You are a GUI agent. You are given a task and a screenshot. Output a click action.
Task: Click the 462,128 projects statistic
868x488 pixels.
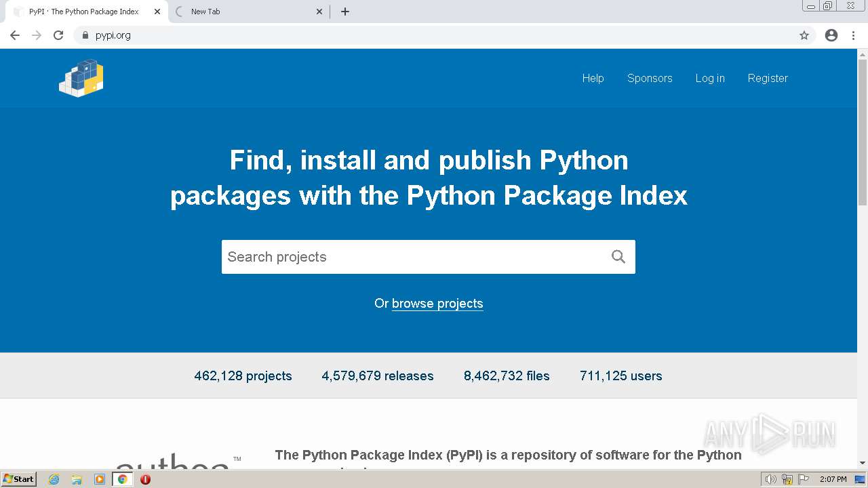click(x=243, y=375)
